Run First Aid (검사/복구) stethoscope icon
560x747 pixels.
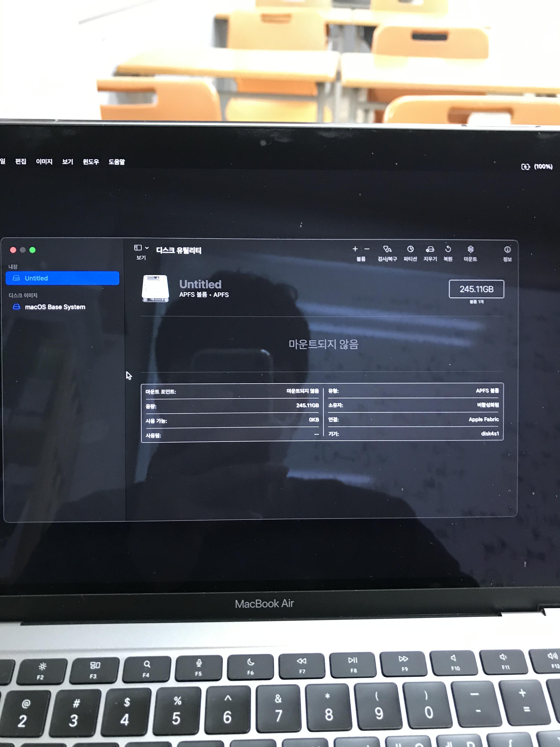pos(387,250)
